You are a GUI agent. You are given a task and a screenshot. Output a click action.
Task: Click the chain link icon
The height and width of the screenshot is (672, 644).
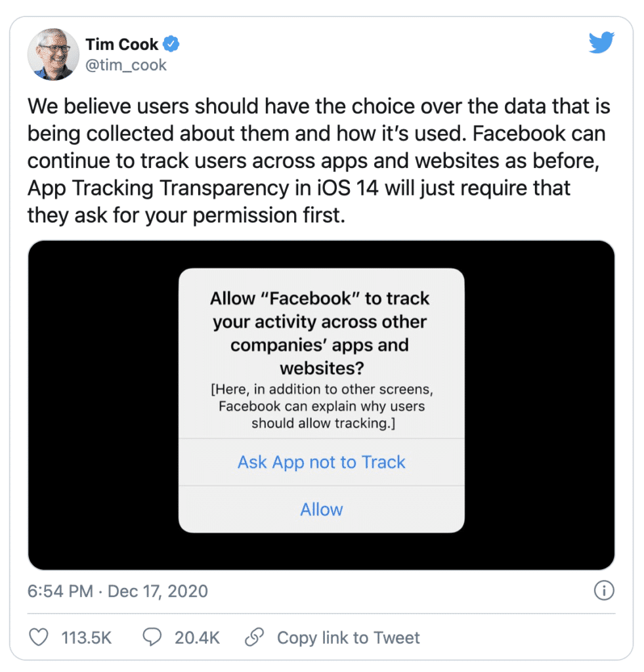click(x=254, y=637)
